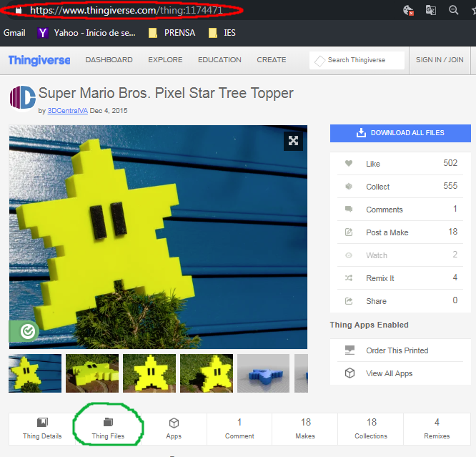This screenshot has height=457, width=476.
Task: Click the Collect icon
Action: (349, 186)
